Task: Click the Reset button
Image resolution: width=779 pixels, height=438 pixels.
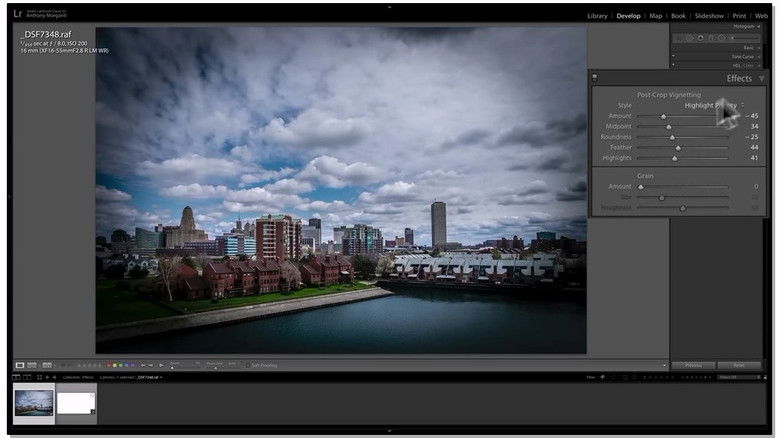Action: pos(739,365)
